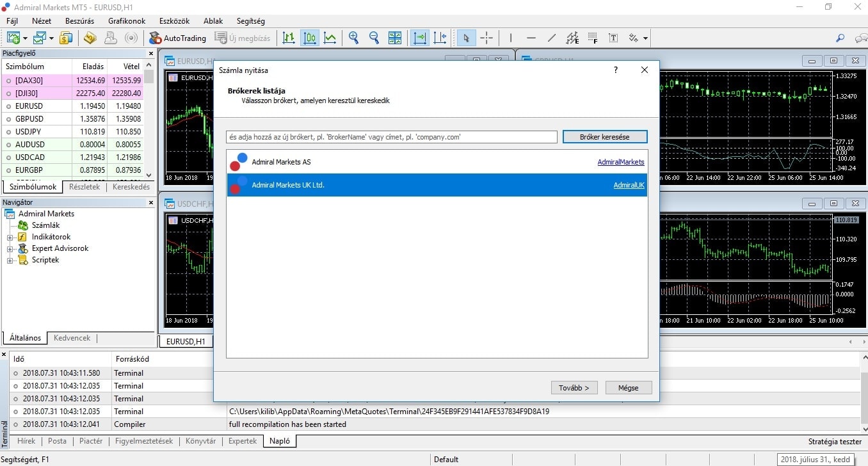
Task: Open a new chart via toolbar icon
Action: click(13, 38)
